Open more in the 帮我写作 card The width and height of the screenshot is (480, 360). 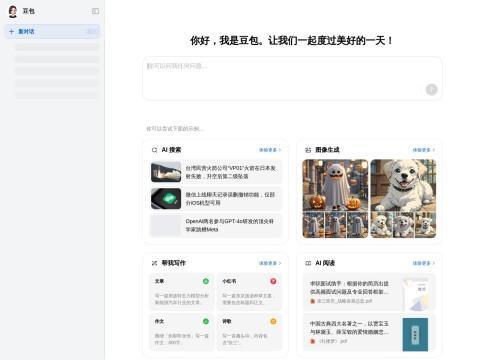pos(270,263)
